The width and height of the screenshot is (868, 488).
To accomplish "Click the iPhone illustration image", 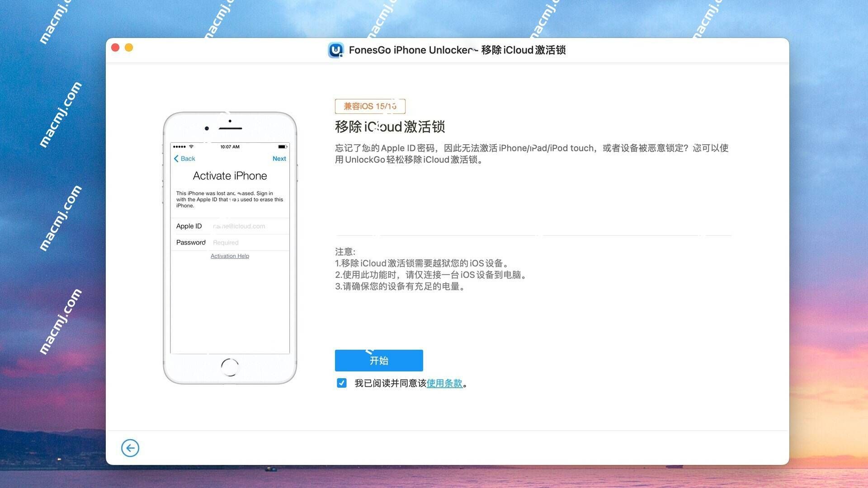I will (230, 248).
